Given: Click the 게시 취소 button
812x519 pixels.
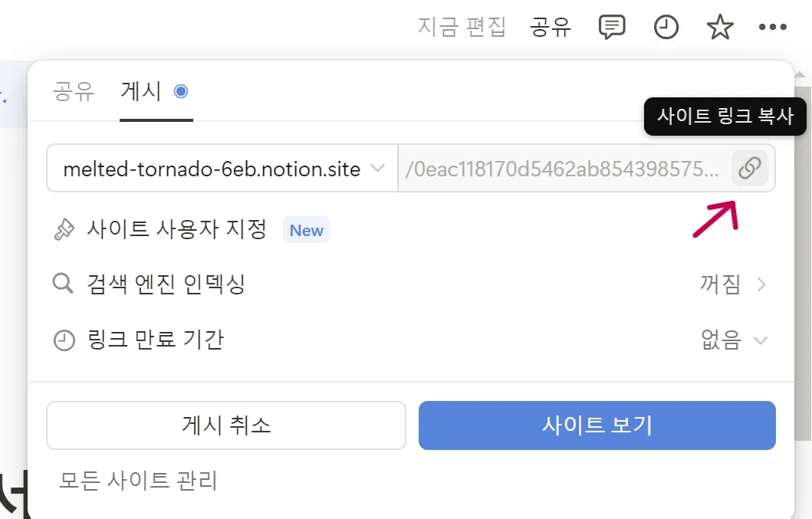Looking at the screenshot, I should [226, 425].
